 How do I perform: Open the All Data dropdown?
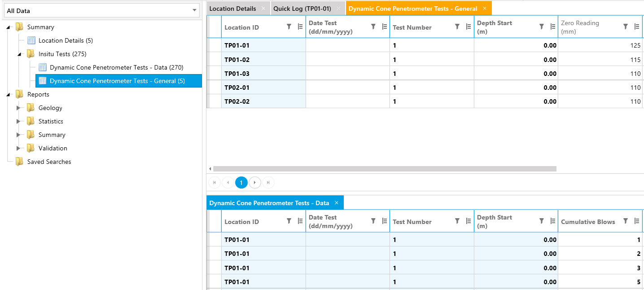pyautogui.click(x=193, y=10)
